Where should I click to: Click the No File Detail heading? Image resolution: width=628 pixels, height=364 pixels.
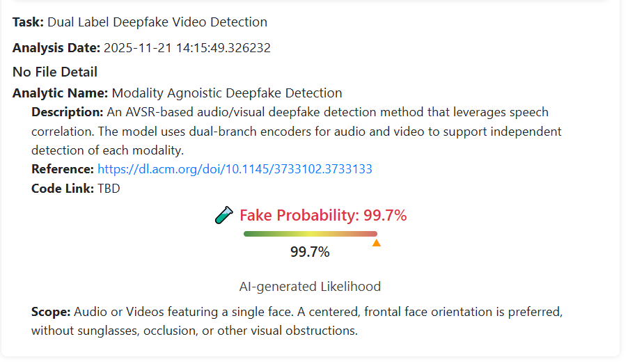pyautogui.click(x=55, y=72)
